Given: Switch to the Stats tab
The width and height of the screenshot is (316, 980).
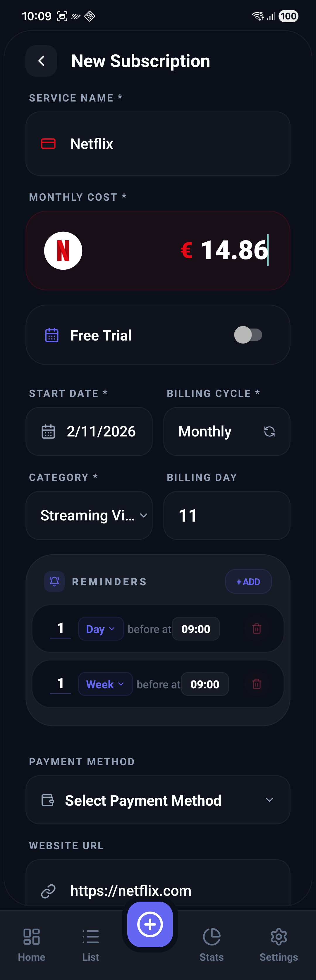Looking at the screenshot, I should 212,943.
